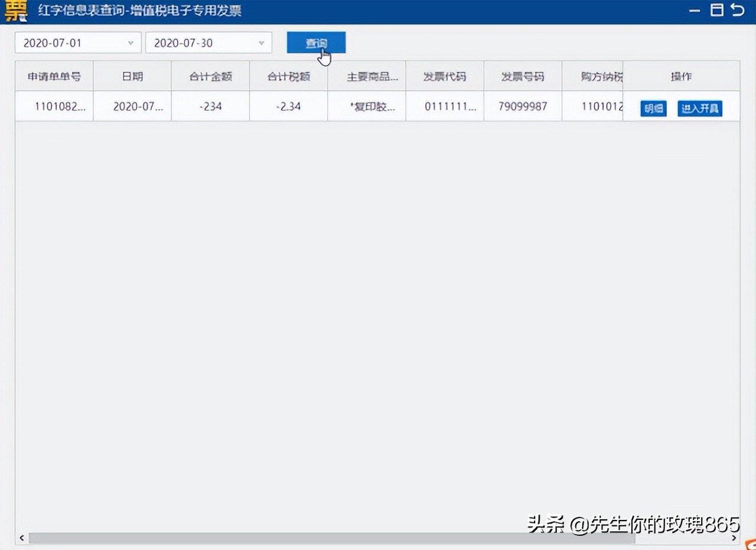This screenshot has width=756, height=550.
Task: Click 进入开具 to start issuing the invoice
Action: [700, 109]
